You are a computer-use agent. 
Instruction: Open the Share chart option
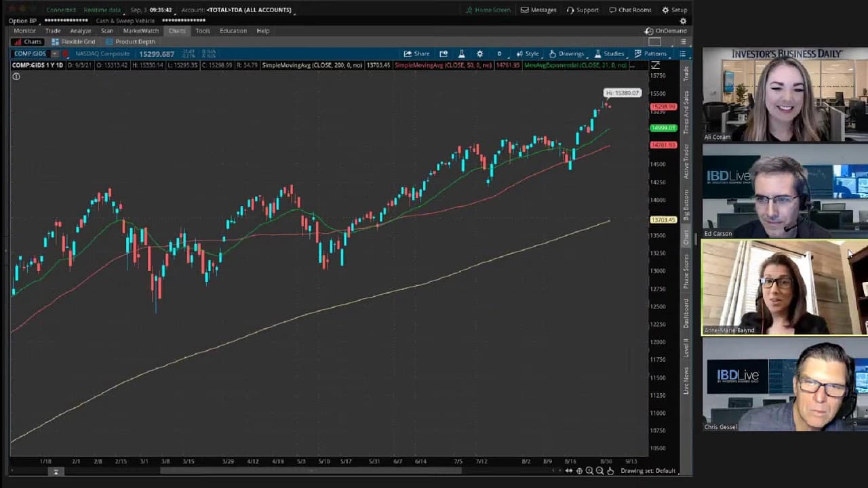coord(416,54)
